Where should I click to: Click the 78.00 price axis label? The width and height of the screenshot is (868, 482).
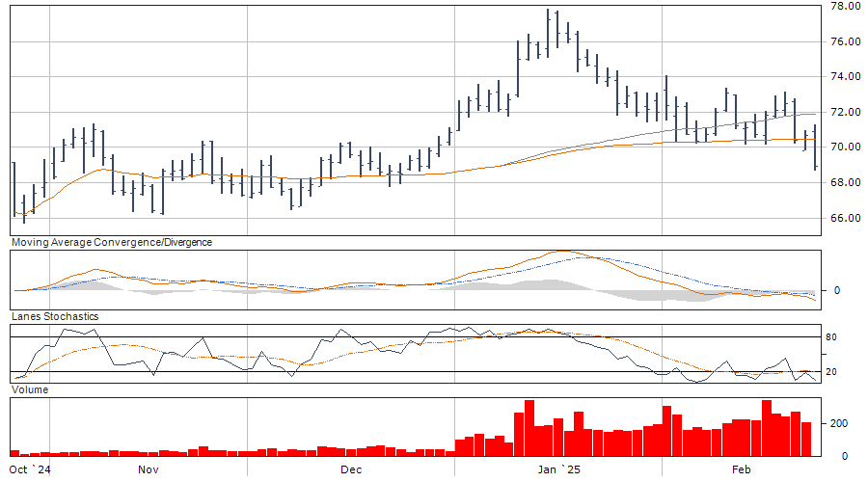click(845, 7)
